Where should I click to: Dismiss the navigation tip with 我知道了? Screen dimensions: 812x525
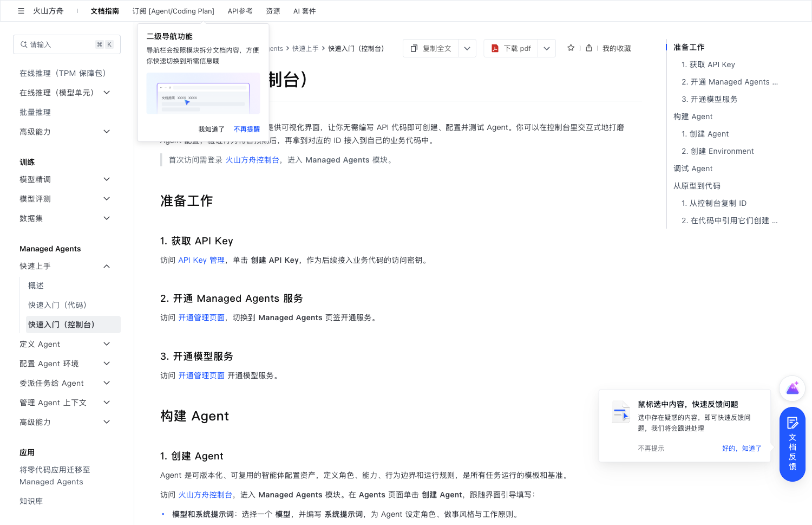click(211, 129)
